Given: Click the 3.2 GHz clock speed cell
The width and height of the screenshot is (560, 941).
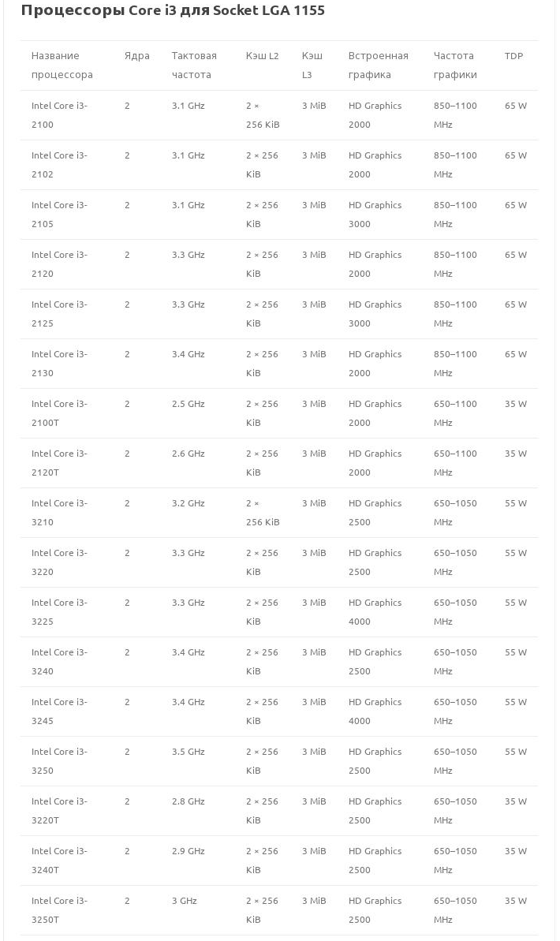Looking at the screenshot, I should 188,503.
